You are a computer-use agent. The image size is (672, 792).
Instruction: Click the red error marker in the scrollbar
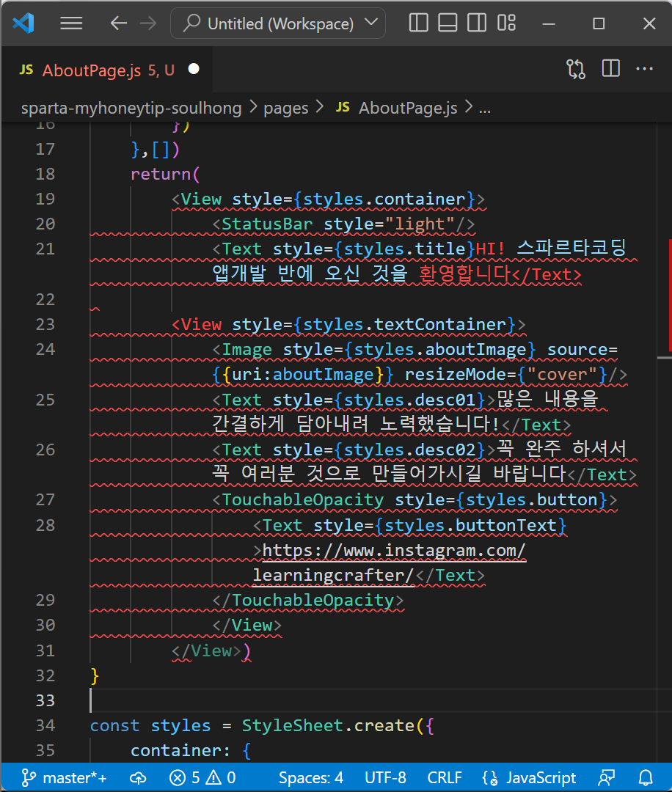point(670,296)
